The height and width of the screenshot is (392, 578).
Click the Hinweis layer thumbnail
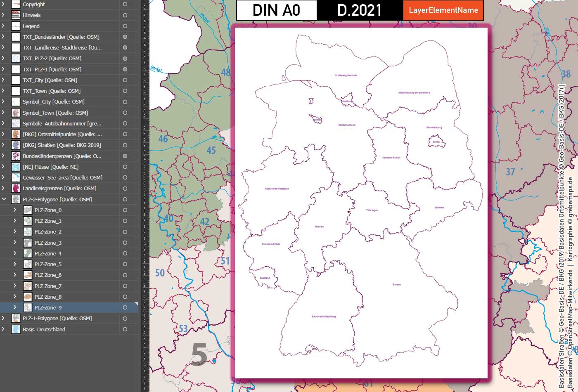coord(15,15)
